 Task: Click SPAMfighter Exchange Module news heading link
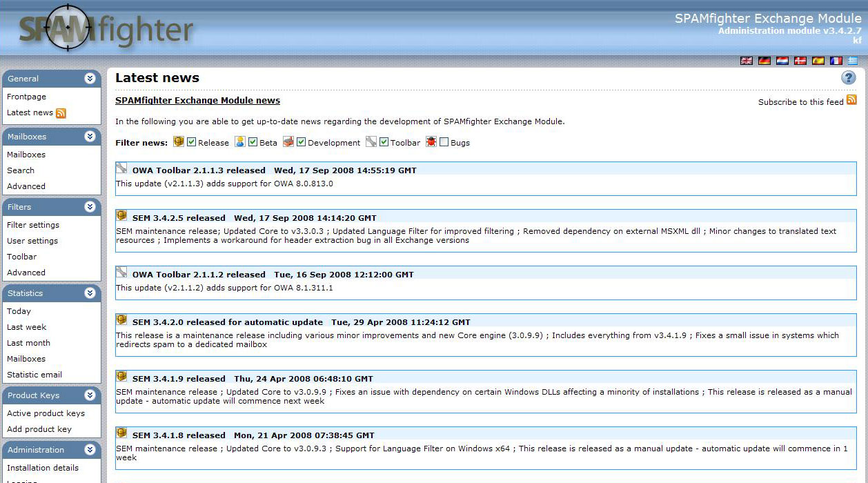pyautogui.click(x=197, y=101)
